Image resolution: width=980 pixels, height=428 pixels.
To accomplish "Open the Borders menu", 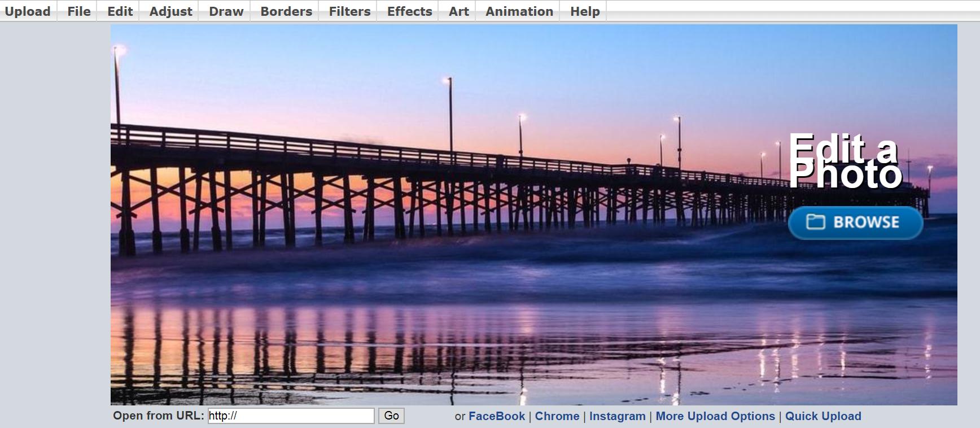I will click(x=286, y=11).
